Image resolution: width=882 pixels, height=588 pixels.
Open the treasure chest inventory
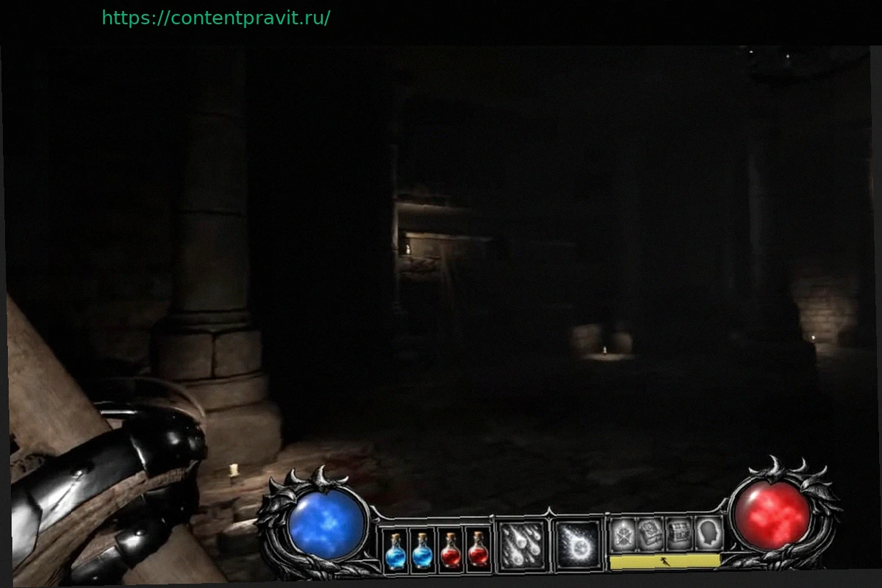point(679,533)
